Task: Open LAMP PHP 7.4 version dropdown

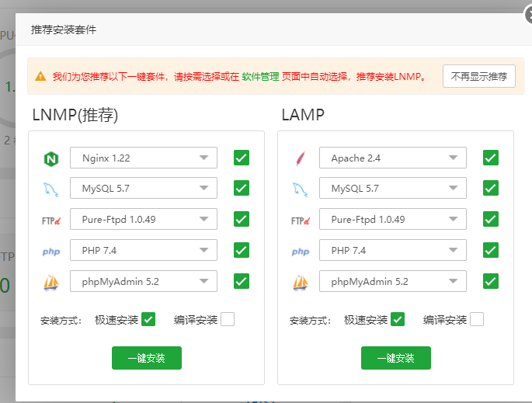Action: (393, 250)
